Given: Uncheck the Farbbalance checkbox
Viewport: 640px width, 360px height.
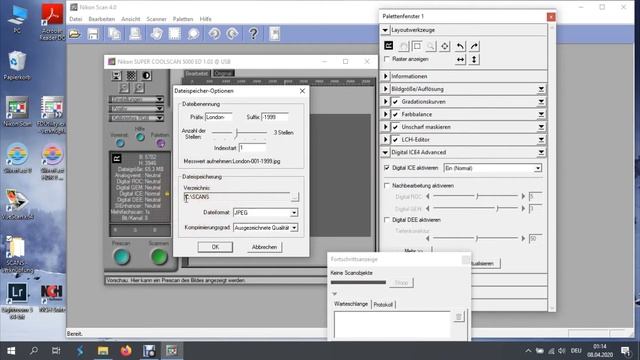Looking at the screenshot, I should tap(395, 114).
